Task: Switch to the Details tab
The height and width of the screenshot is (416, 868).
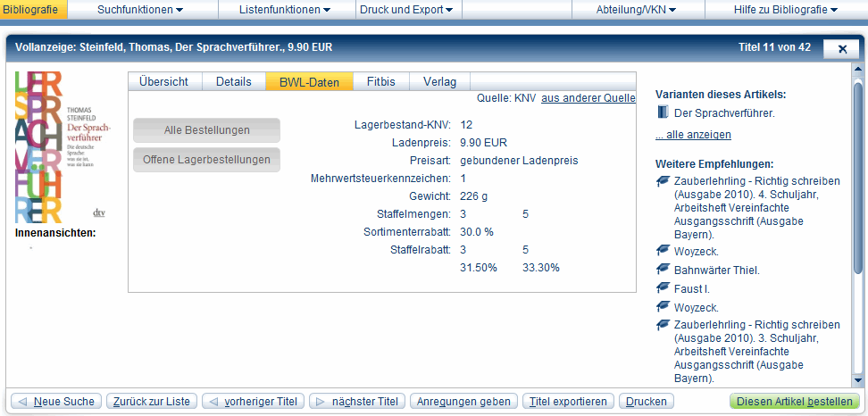Action: tap(233, 82)
